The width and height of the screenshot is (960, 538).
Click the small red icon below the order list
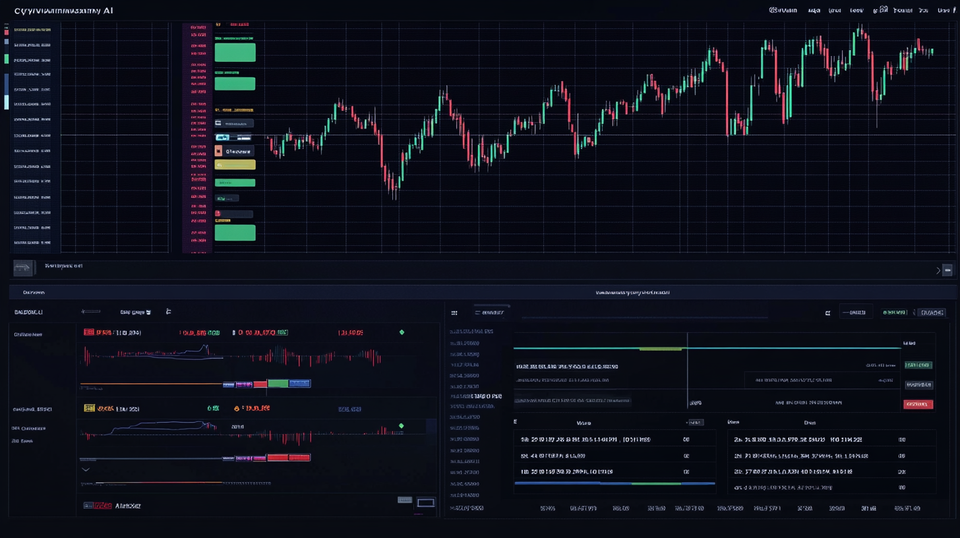pyautogui.click(x=218, y=213)
